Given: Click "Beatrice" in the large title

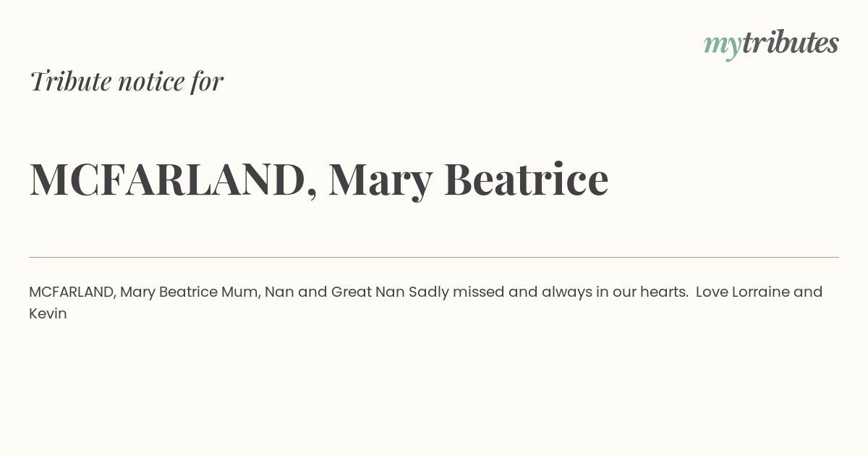Looking at the screenshot, I should 526,179.
